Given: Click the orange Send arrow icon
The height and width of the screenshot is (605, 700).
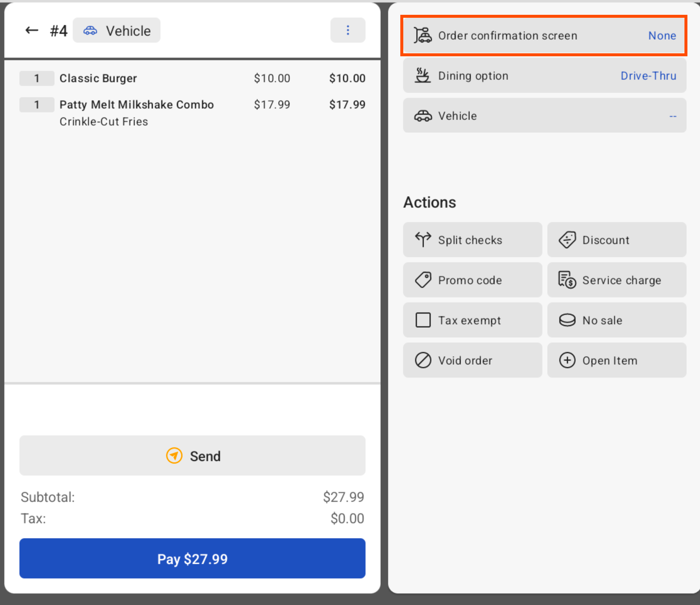Looking at the screenshot, I should [x=174, y=455].
